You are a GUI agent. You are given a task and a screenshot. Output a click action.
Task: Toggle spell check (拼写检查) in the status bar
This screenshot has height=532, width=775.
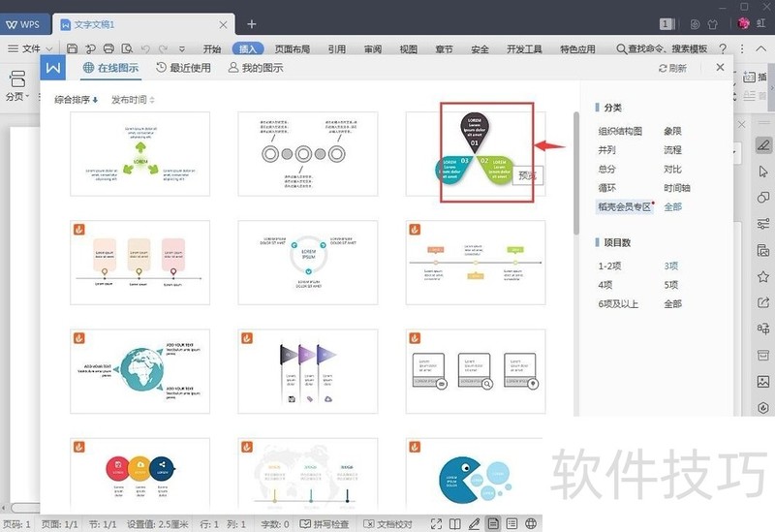point(325,524)
